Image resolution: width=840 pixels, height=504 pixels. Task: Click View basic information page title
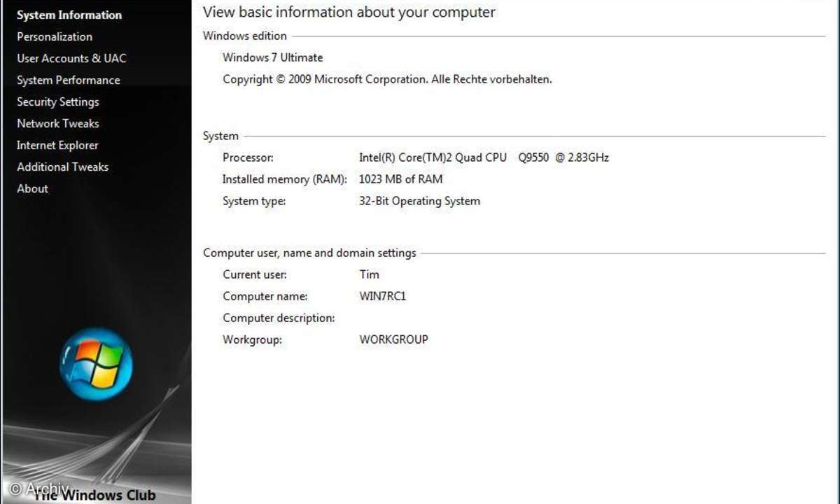pyautogui.click(x=349, y=12)
